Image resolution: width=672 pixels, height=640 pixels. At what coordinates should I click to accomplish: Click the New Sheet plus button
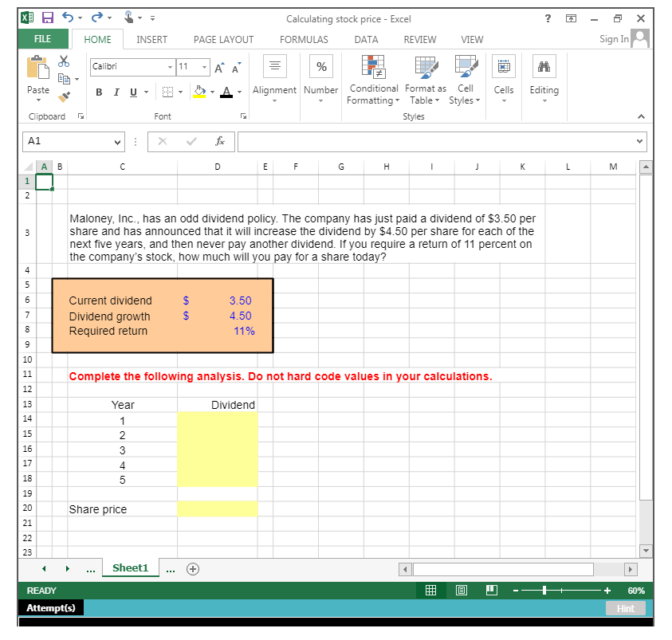point(192,569)
